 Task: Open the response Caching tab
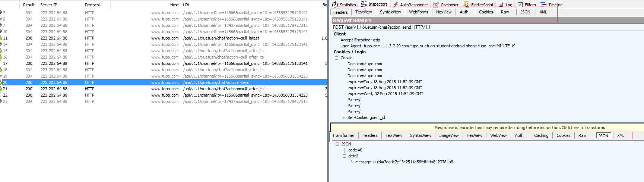(541, 135)
